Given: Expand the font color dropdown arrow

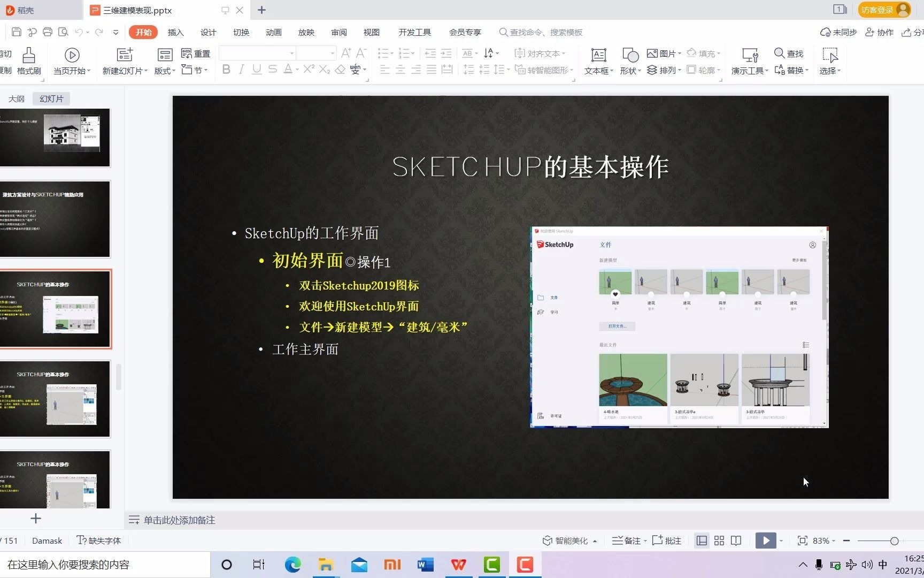Looking at the screenshot, I should tap(297, 70).
